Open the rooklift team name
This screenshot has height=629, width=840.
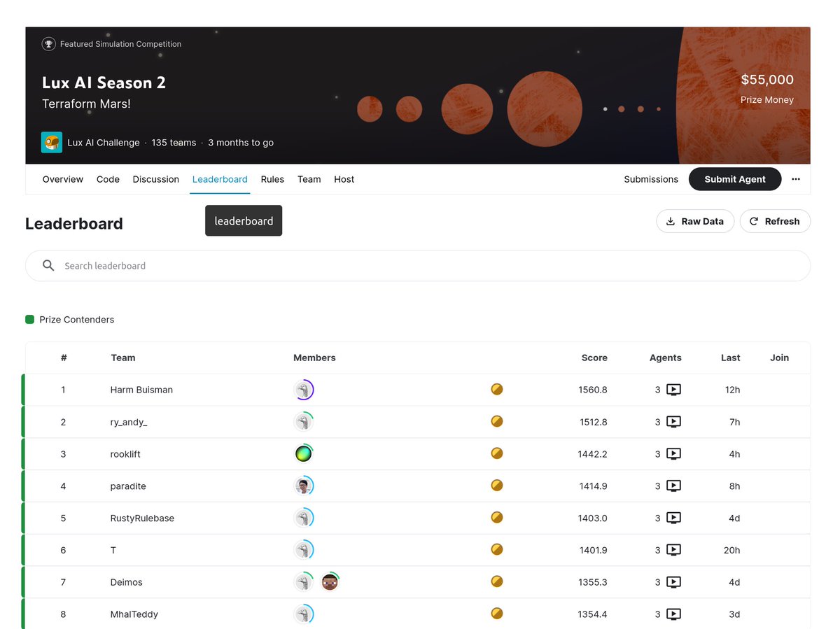tap(125, 454)
